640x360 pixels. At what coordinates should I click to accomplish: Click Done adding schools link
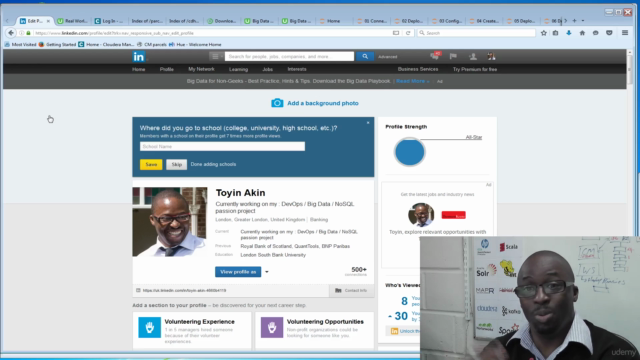coord(213,164)
